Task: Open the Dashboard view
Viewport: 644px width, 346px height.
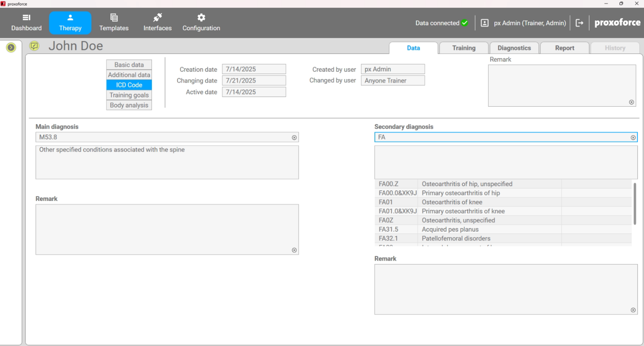Action: (x=27, y=23)
